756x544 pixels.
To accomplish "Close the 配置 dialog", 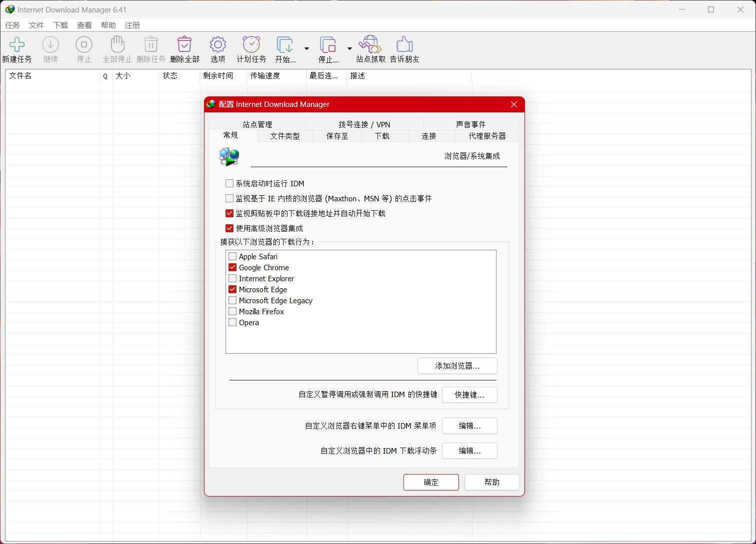I will pos(514,104).
